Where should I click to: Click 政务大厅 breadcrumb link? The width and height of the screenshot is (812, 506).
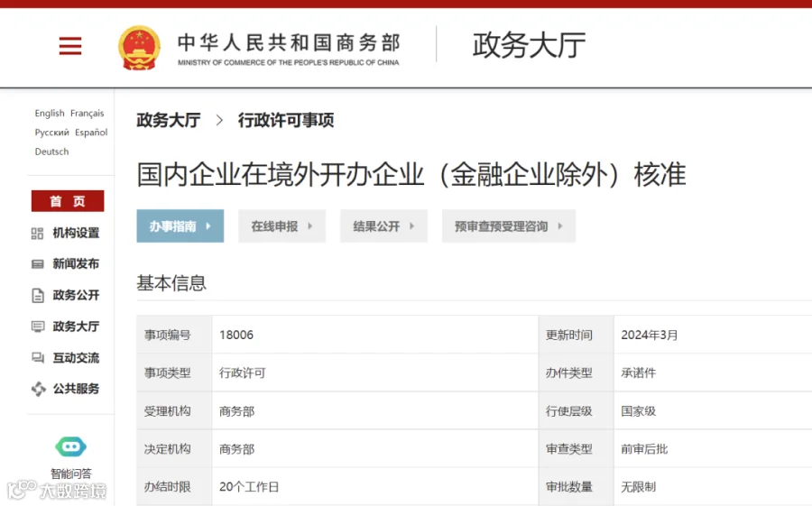tap(169, 120)
